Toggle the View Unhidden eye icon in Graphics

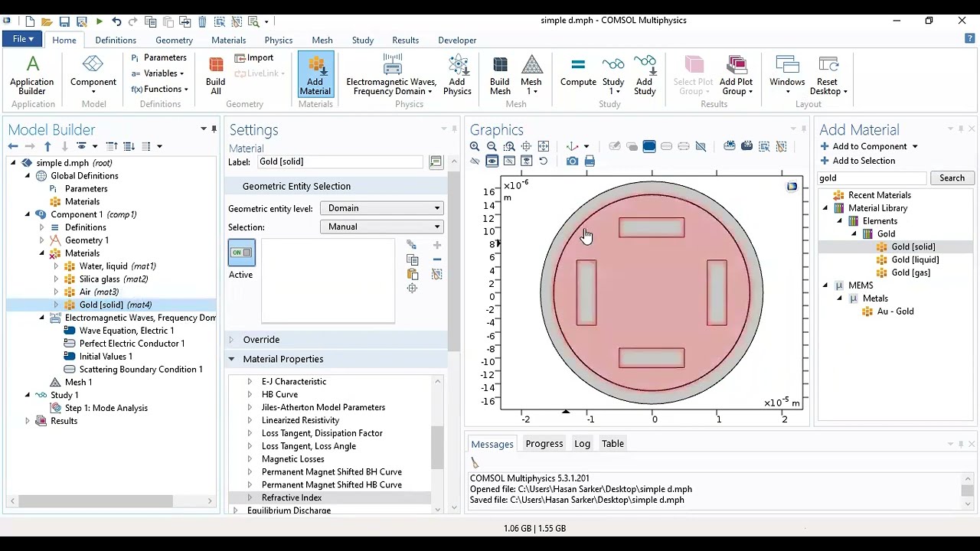(x=492, y=161)
